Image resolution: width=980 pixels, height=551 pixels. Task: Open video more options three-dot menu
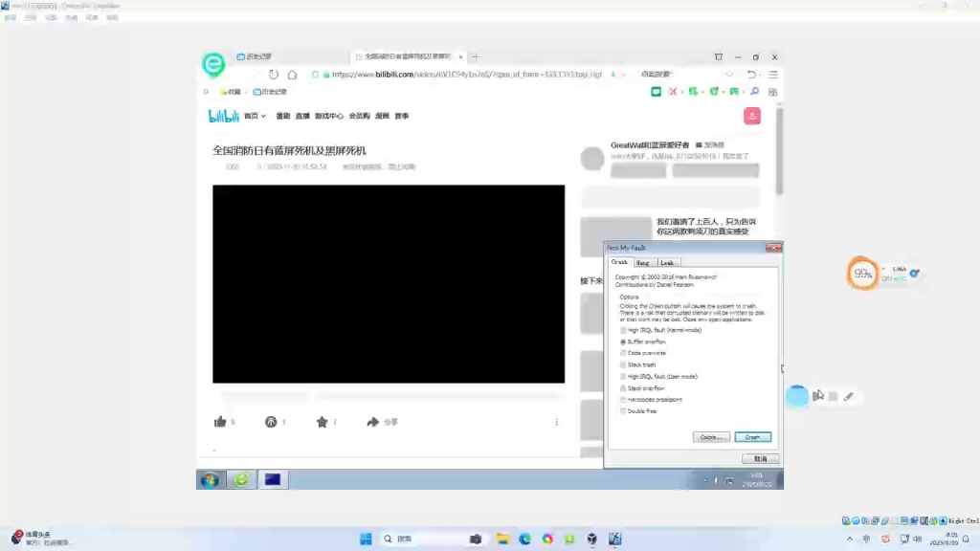coord(556,422)
